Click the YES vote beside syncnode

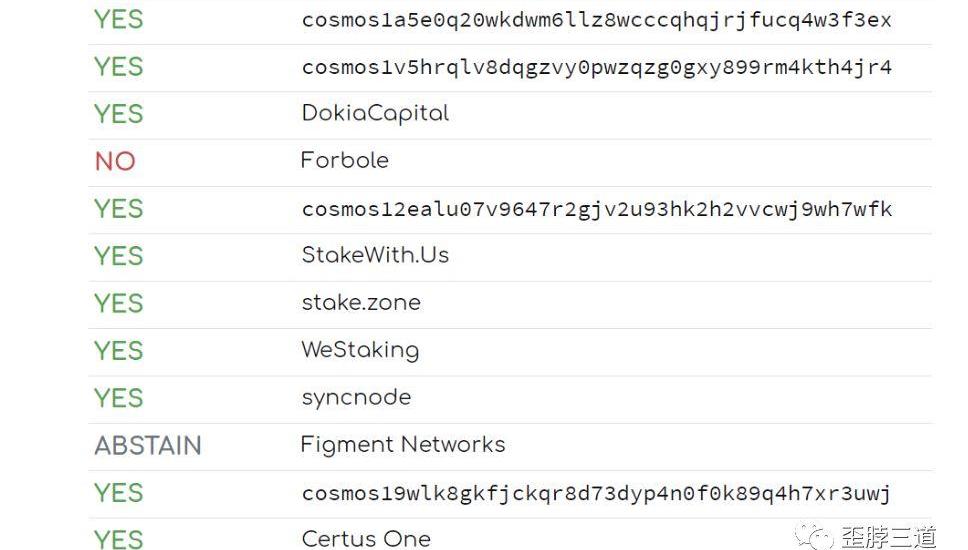pos(119,397)
